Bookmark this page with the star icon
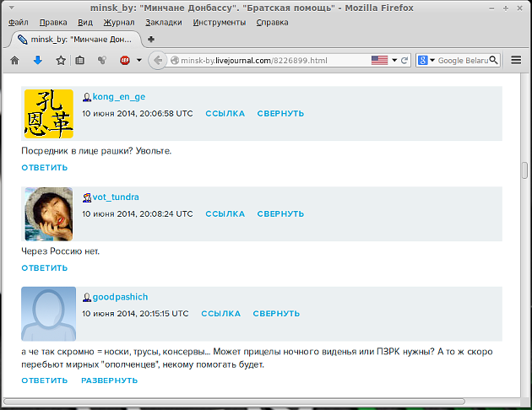 point(60,61)
